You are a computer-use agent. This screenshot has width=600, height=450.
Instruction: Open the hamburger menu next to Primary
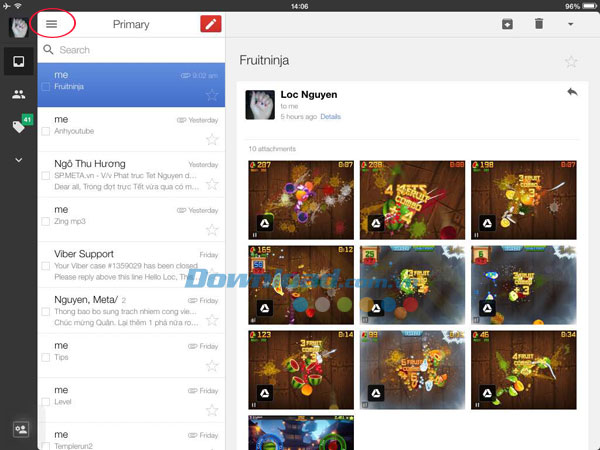click(52, 24)
